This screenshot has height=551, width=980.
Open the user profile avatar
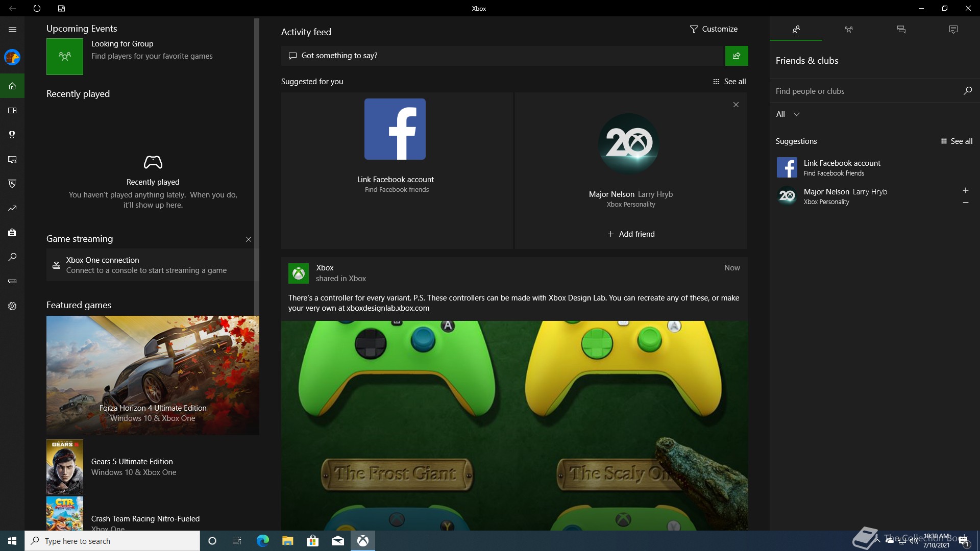tap(12, 57)
